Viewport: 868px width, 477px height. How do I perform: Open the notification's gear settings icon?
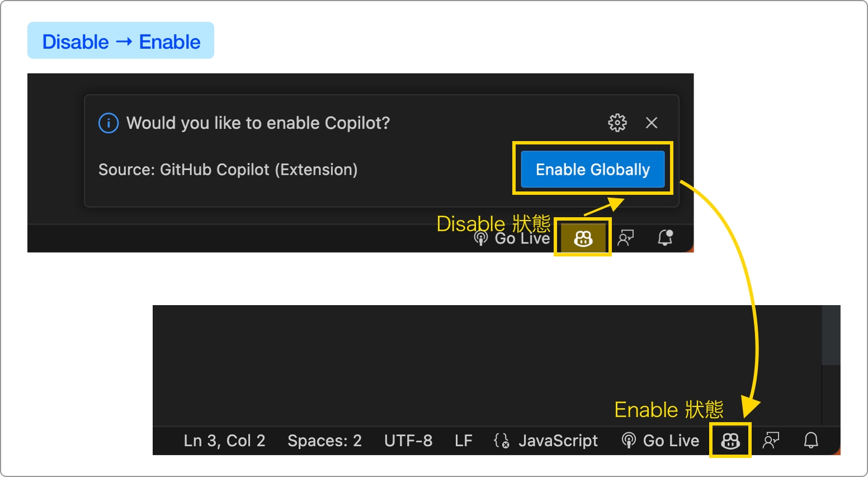(617, 123)
